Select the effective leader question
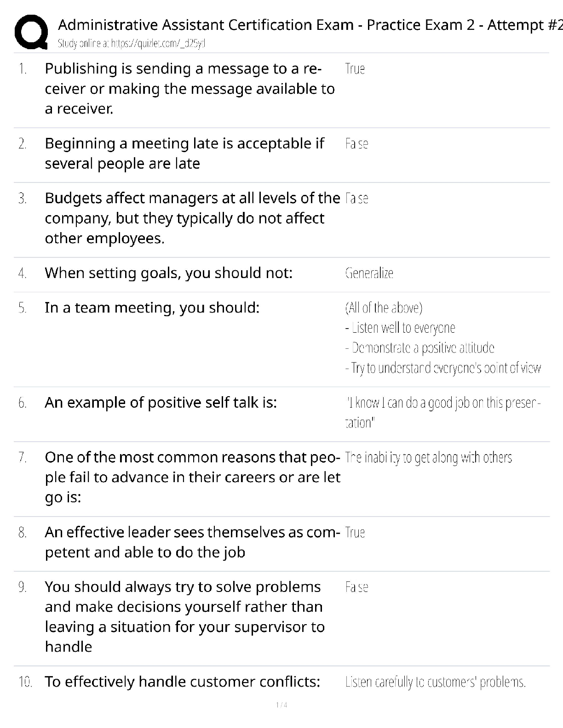Viewport: 563px width, 728px height. (x=192, y=542)
